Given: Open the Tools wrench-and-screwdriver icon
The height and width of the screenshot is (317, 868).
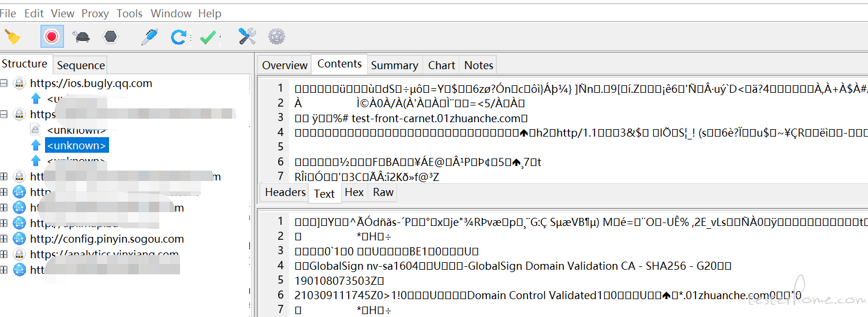Looking at the screenshot, I should coord(248,37).
